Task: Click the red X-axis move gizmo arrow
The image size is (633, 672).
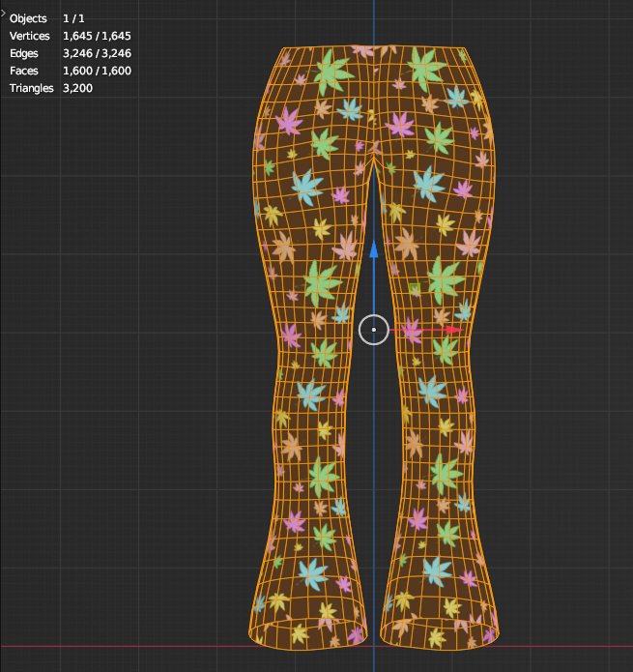Action: pos(454,330)
